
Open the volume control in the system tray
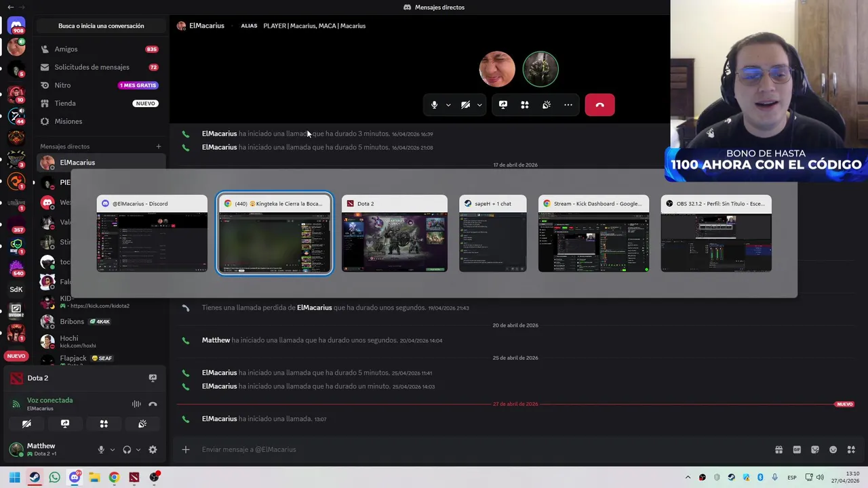coord(820,477)
